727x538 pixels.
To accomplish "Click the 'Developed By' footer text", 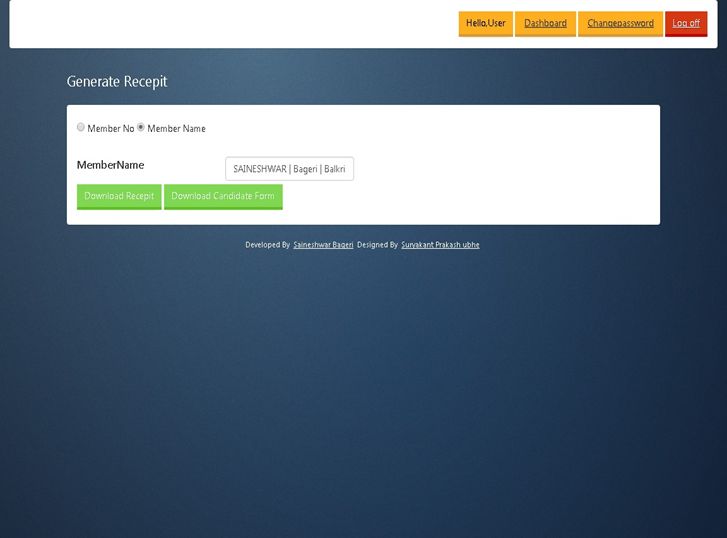I will [268, 245].
